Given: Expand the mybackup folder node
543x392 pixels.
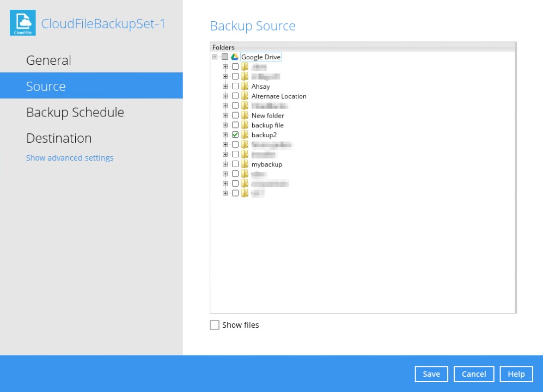Looking at the screenshot, I should pyautogui.click(x=225, y=164).
